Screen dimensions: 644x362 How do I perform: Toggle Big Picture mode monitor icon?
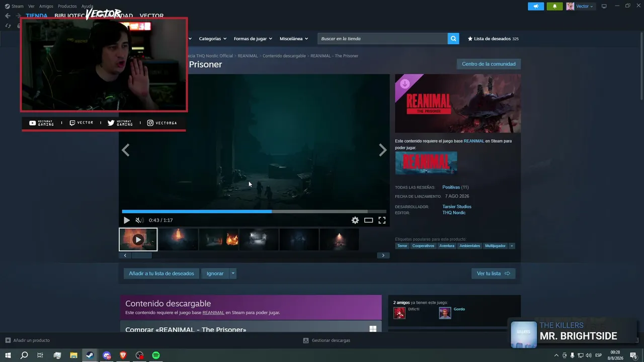pyautogui.click(x=604, y=6)
